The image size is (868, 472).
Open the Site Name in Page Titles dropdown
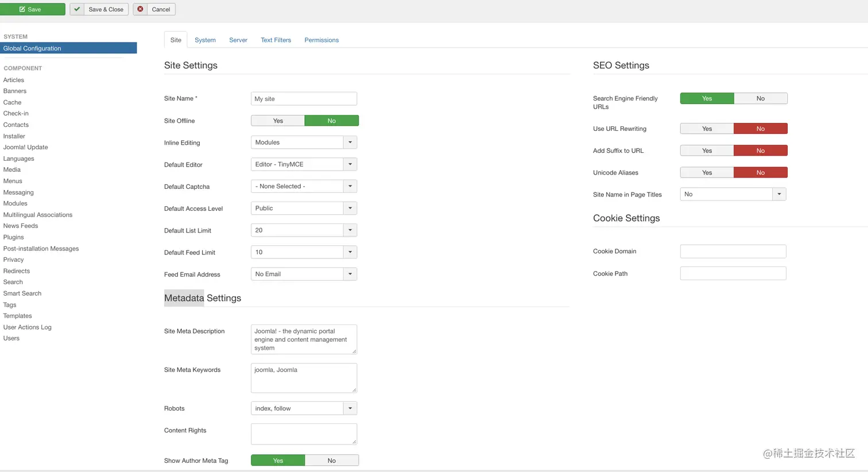pos(733,194)
